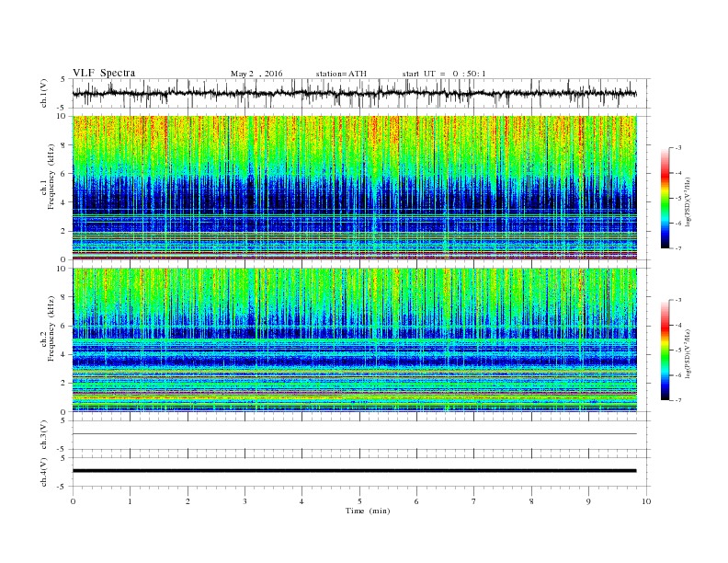
Task: Select the "station=ATH" header label
Action: pyautogui.click(x=341, y=74)
